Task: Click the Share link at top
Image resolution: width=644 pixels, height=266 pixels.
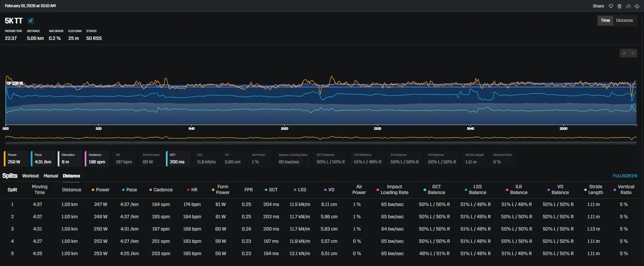Action: pyautogui.click(x=598, y=6)
